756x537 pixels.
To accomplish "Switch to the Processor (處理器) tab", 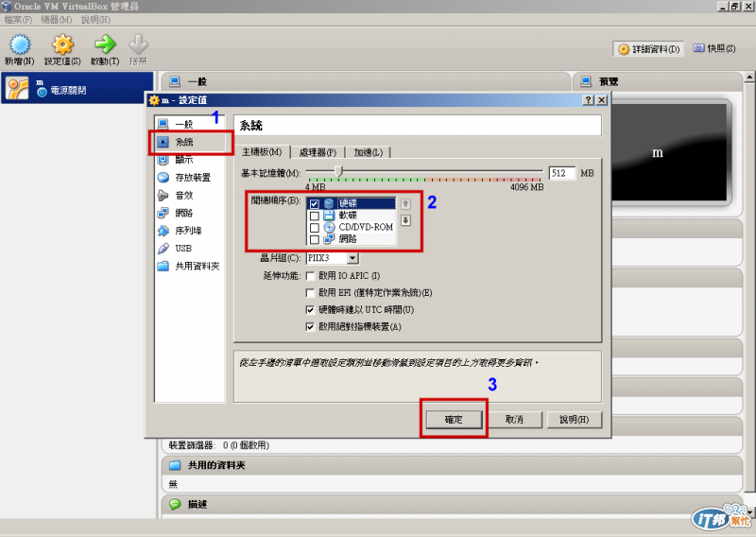I will [x=318, y=152].
